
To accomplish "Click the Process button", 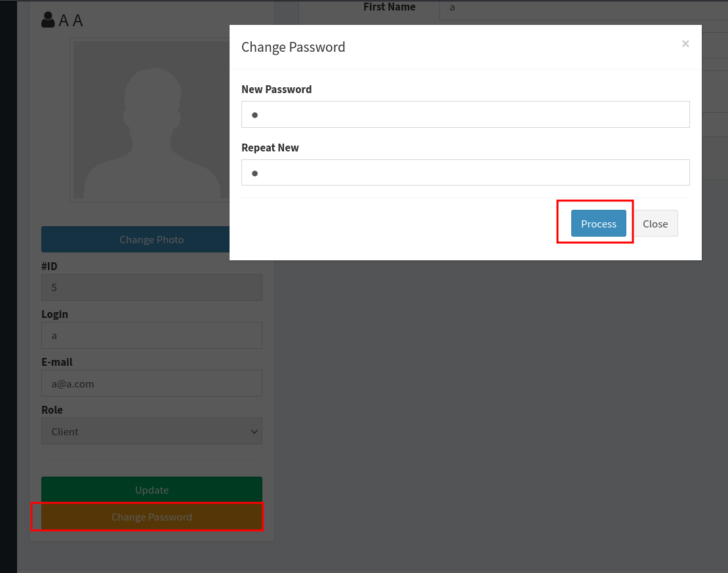I will click(x=598, y=223).
